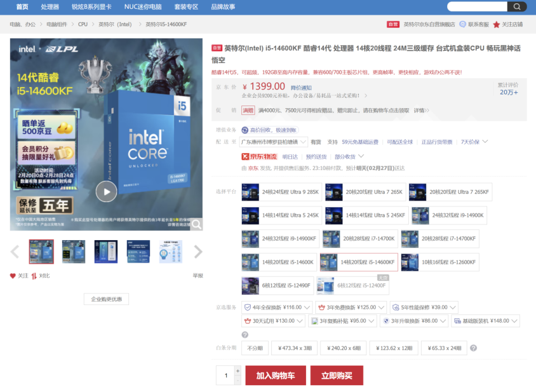Show previous product thumbnails arrow
The image size is (536, 392).
pos(15,252)
